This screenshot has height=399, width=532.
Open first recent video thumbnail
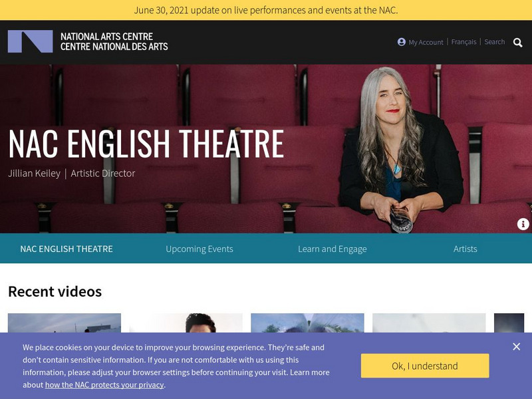(65, 323)
